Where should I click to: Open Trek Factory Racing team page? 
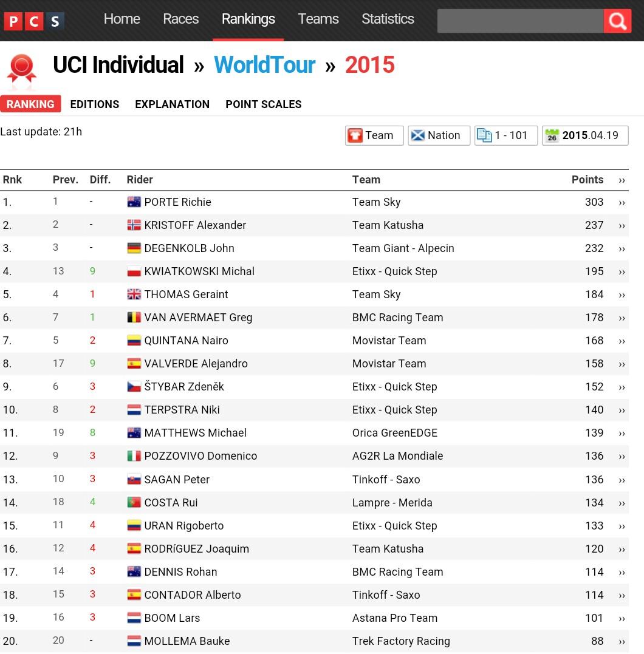click(401, 641)
